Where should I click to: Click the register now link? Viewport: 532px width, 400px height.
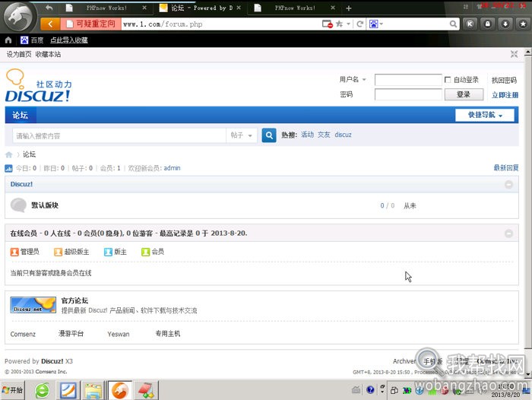tap(505, 95)
